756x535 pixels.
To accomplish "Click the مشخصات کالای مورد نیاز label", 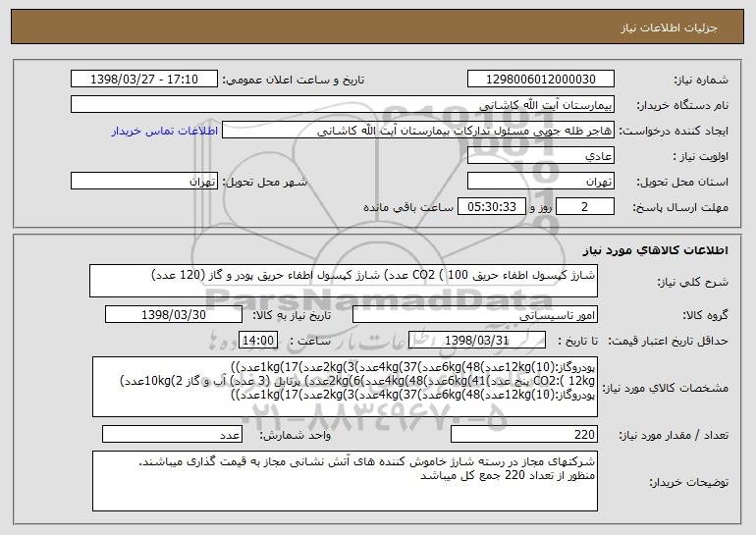I will 666,388.
